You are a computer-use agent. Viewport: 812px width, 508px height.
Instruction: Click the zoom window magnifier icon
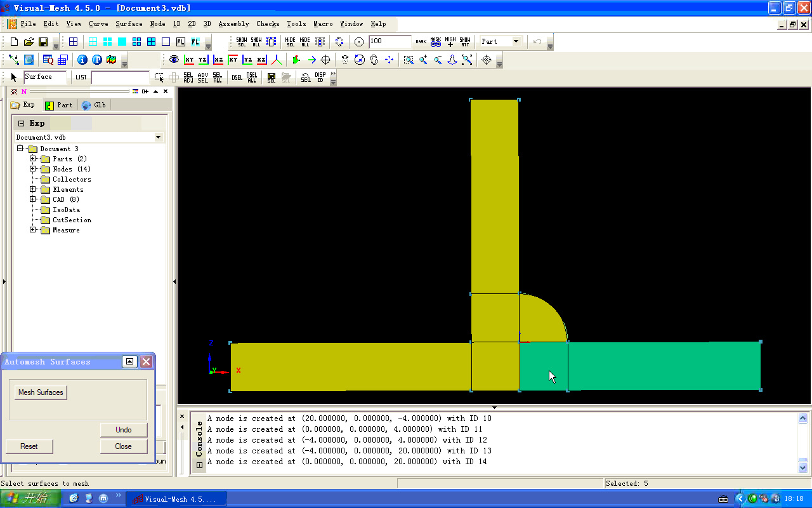point(409,60)
